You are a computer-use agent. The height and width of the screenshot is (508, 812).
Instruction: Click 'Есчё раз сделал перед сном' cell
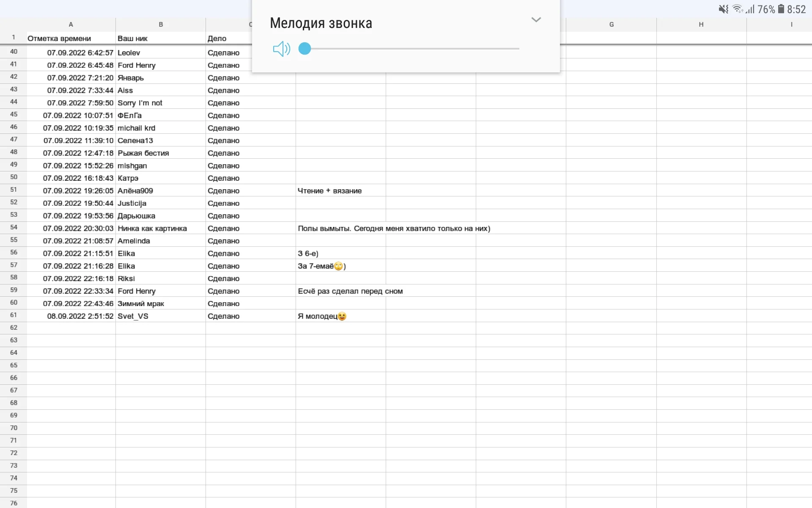tap(340, 291)
